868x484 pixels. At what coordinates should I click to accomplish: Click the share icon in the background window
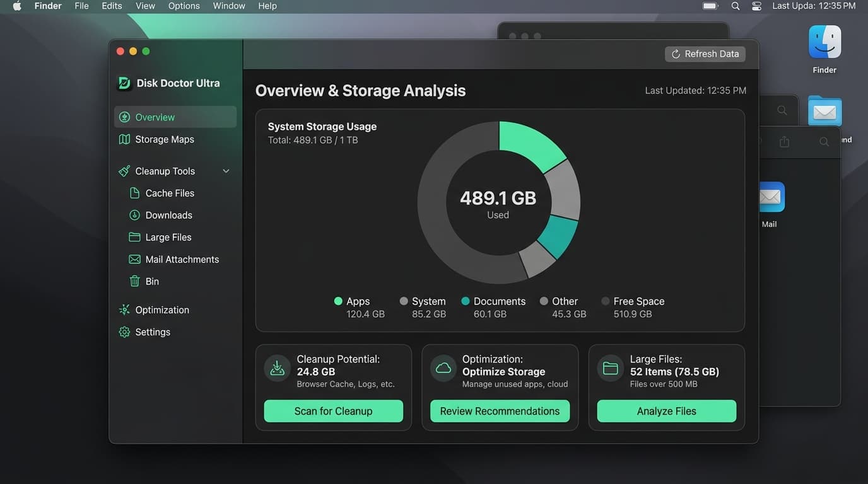pos(784,142)
